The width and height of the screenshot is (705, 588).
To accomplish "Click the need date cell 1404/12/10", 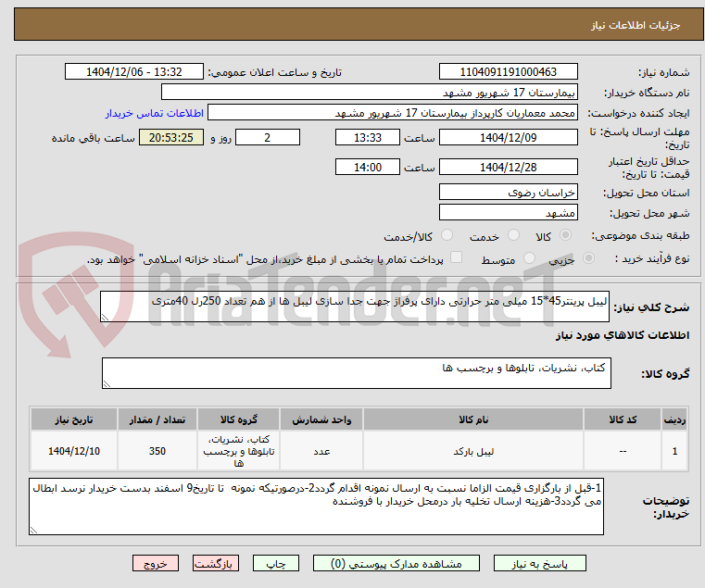I will point(74,451).
